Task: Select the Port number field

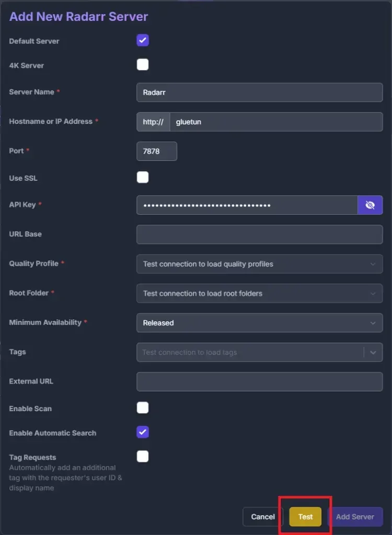Action: 156,151
